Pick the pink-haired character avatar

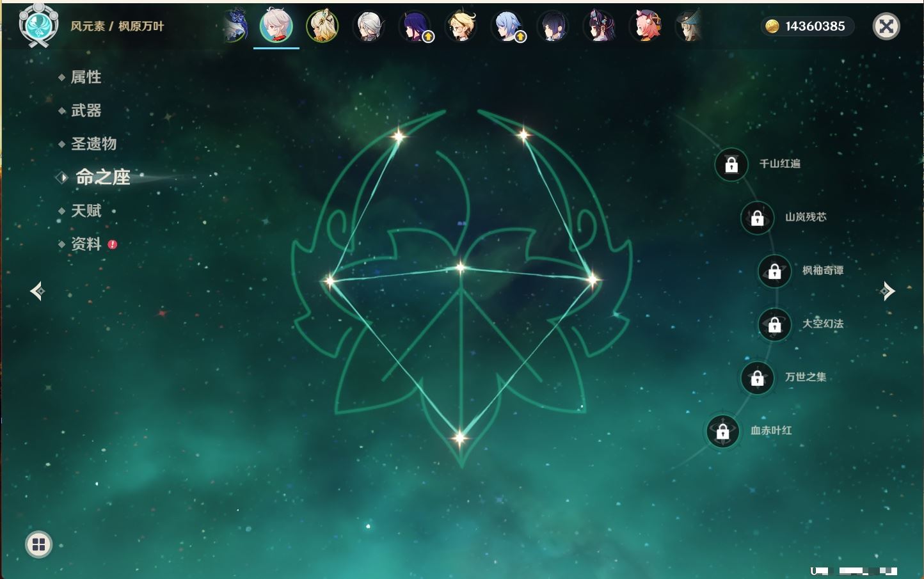pos(645,26)
